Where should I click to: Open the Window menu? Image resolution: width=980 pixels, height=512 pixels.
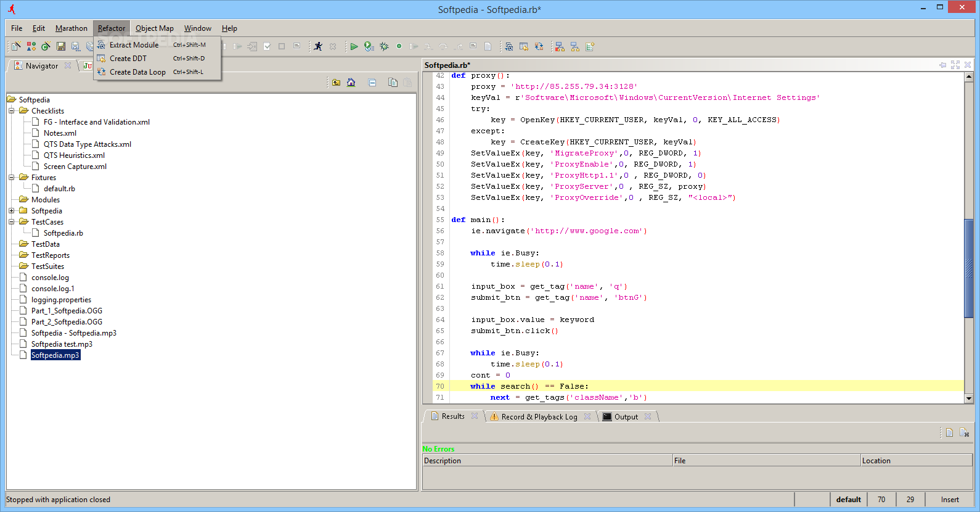[198, 28]
